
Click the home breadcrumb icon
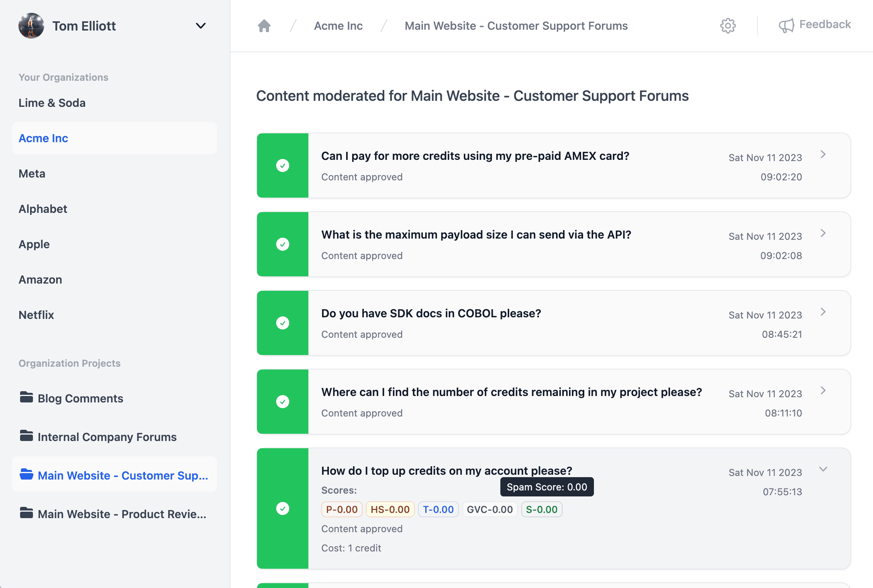[264, 26]
